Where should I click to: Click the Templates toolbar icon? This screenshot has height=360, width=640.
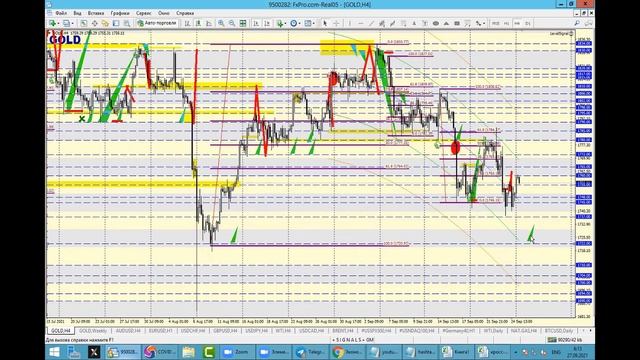[x=308, y=23]
